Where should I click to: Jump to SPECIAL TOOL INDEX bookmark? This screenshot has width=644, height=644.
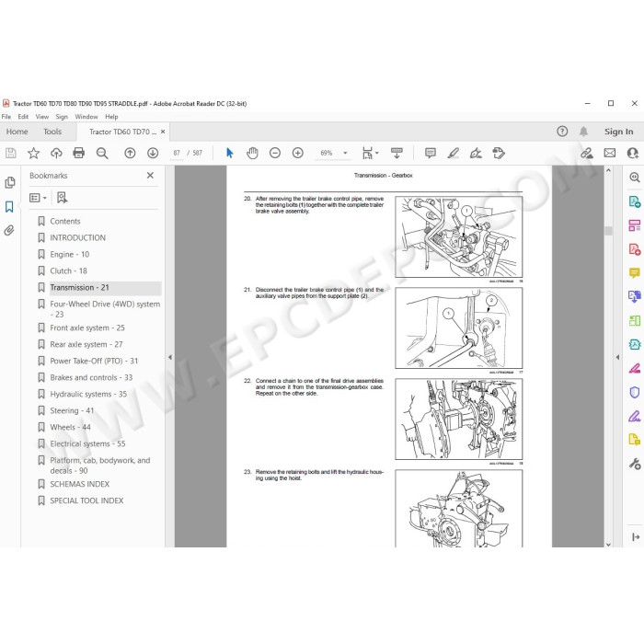[86, 500]
